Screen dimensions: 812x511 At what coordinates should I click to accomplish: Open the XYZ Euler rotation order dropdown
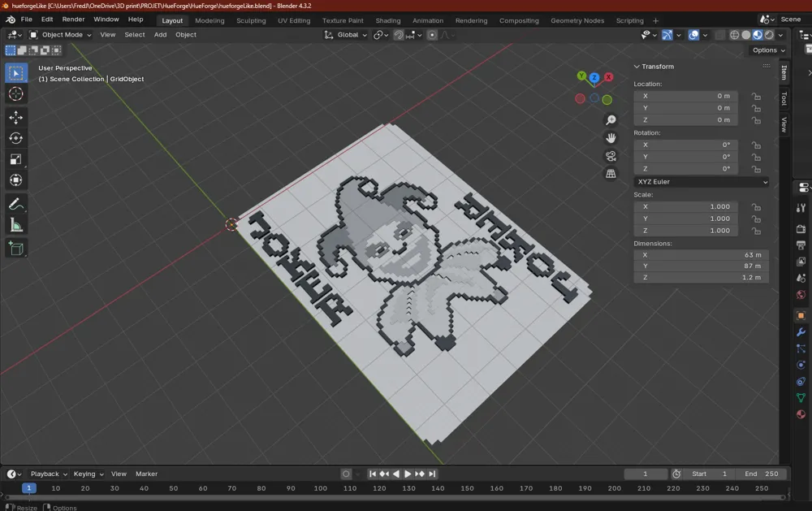pyautogui.click(x=700, y=181)
